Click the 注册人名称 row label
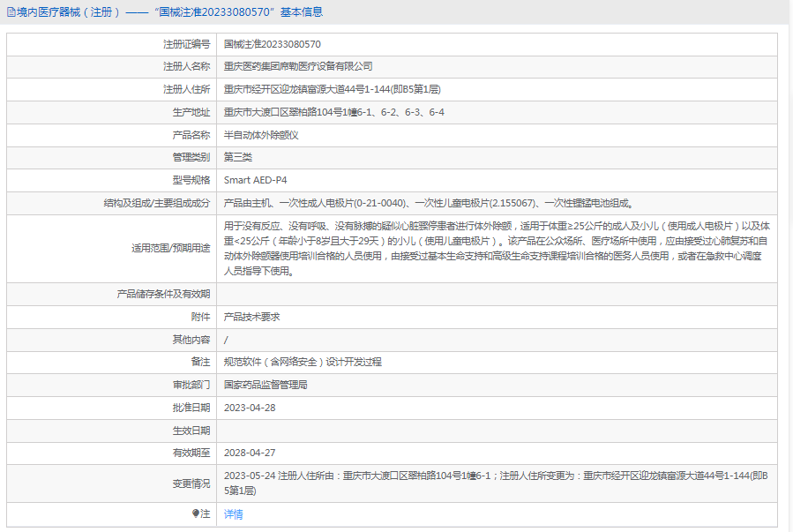The width and height of the screenshot is (793, 532). 186,67
